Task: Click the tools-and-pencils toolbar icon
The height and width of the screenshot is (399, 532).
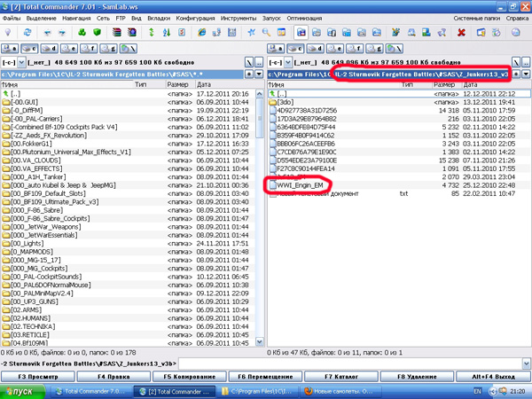Action: (395, 33)
